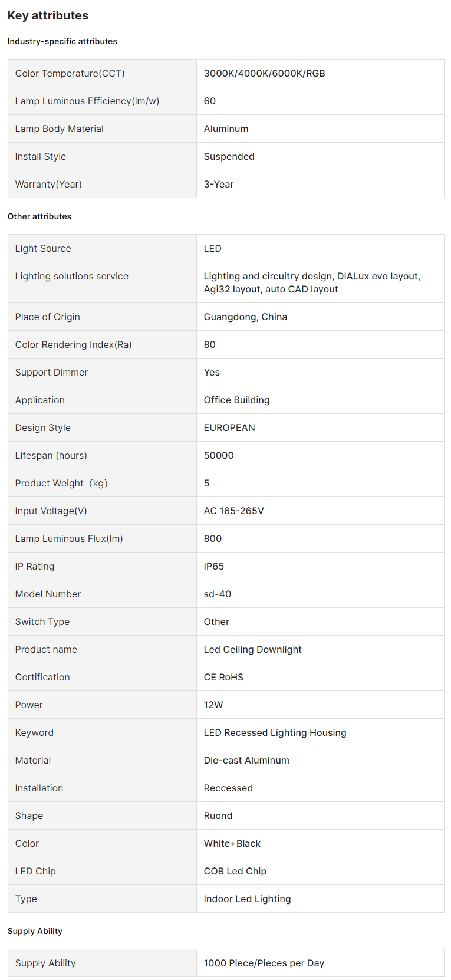Click the "Guangdong, China" origin value
The height and width of the screenshot is (980, 451).
(x=245, y=317)
